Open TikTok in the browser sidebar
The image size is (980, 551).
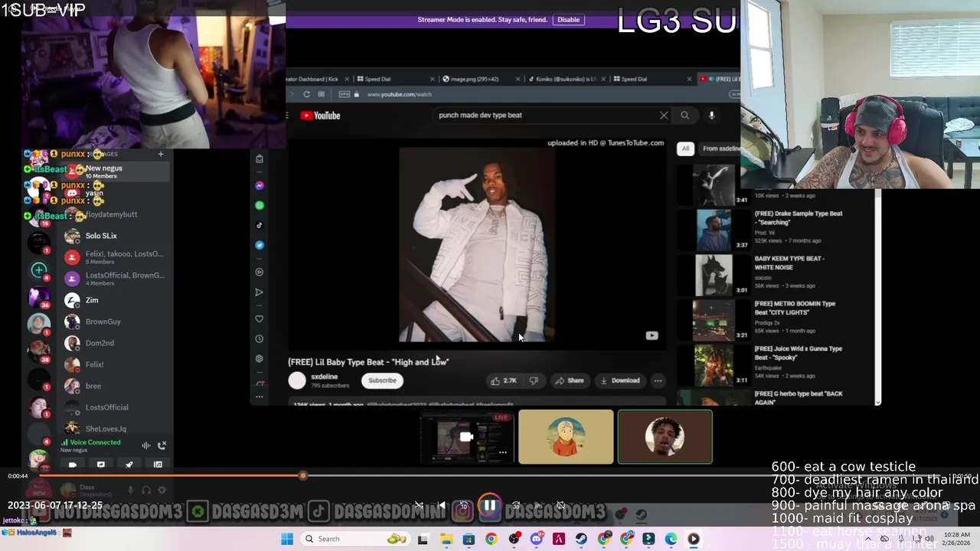click(260, 225)
